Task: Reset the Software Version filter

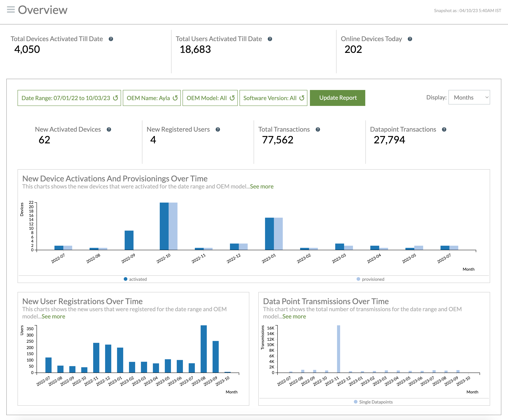Action: coord(302,98)
